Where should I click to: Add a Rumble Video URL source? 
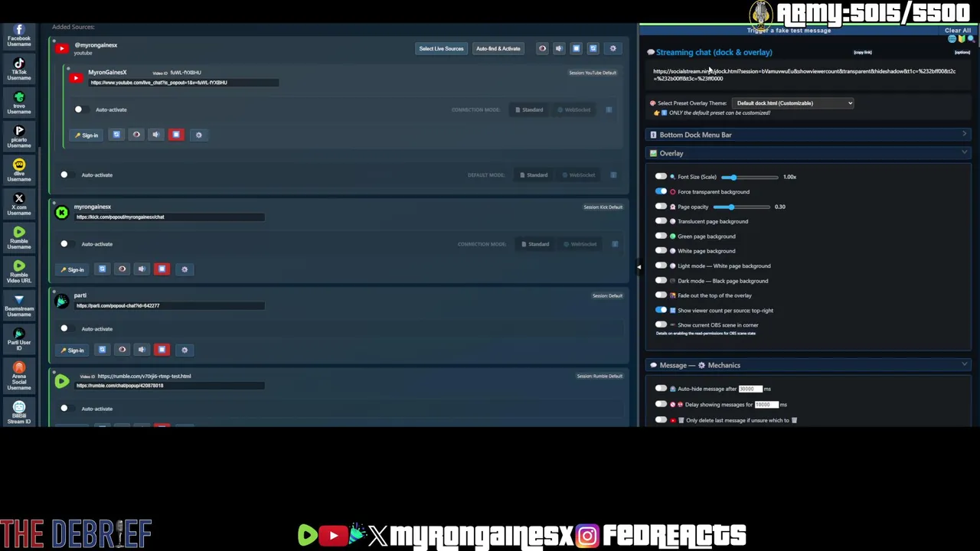19,272
